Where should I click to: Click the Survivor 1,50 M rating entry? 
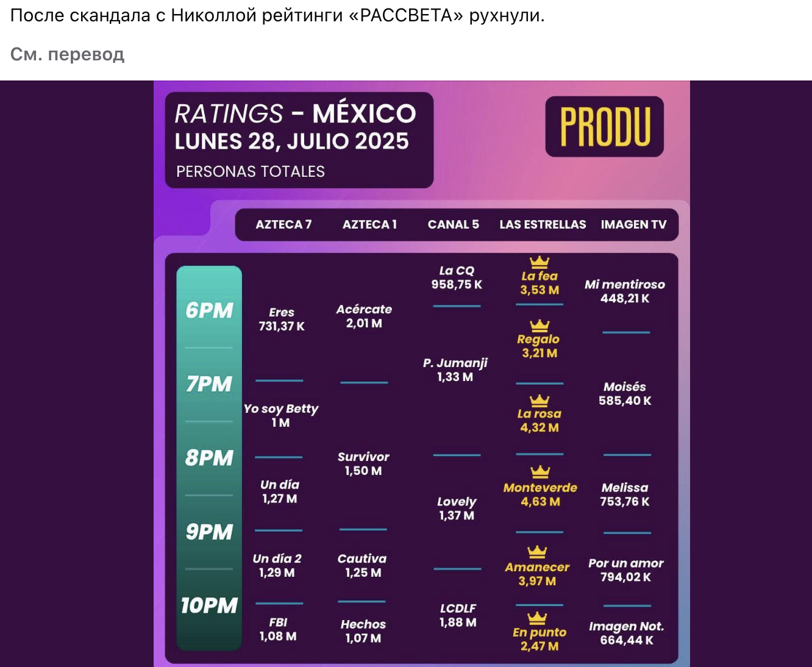(363, 464)
